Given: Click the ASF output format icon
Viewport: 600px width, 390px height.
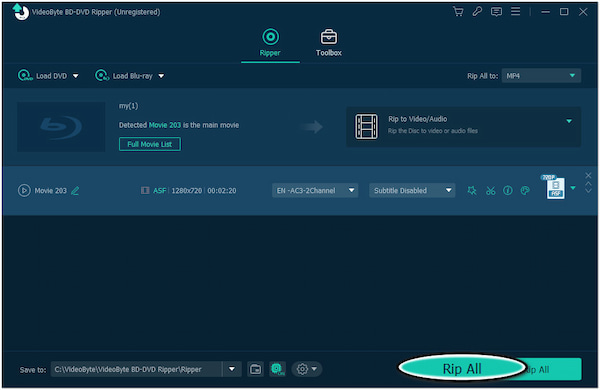Looking at the screenshot, I should pos(555,188).
